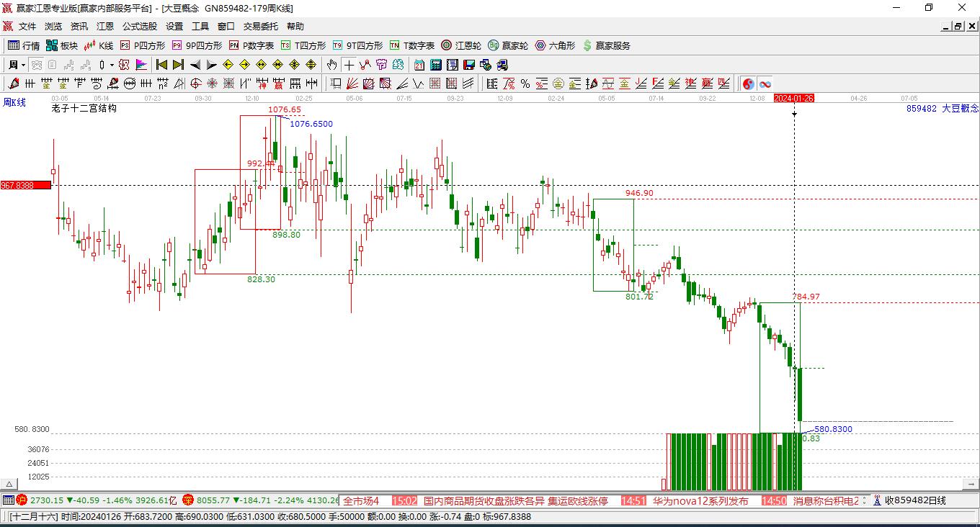Image resolution: width=980 pixels, height=527 pixels.
Task: Click the grid table icon in status bar
Action: (8, 500)
